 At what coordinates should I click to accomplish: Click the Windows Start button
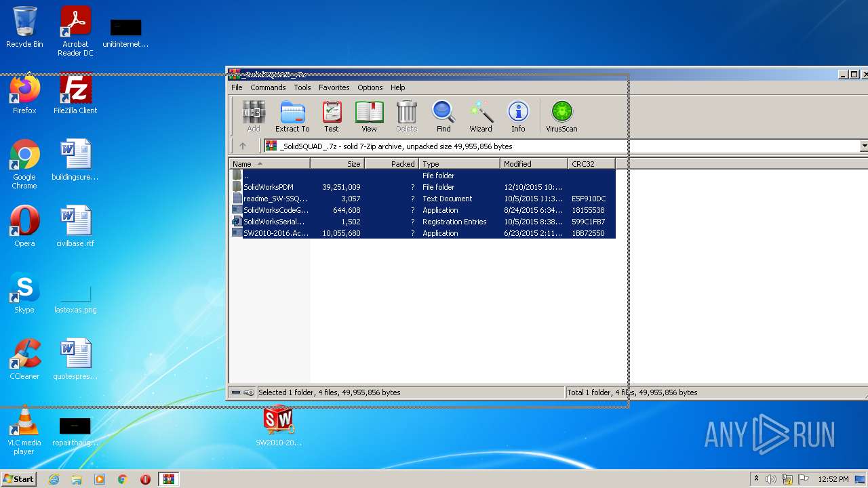pos(18,479)
